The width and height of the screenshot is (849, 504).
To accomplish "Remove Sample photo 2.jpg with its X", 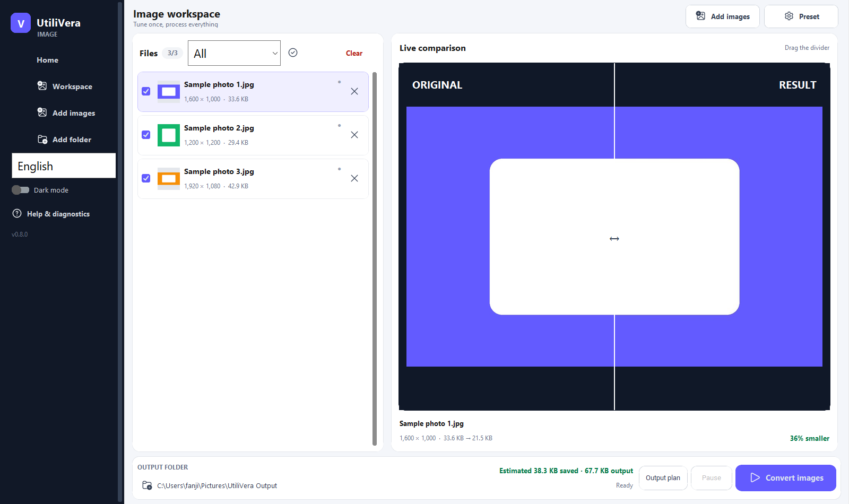I will tap(354, 135).
